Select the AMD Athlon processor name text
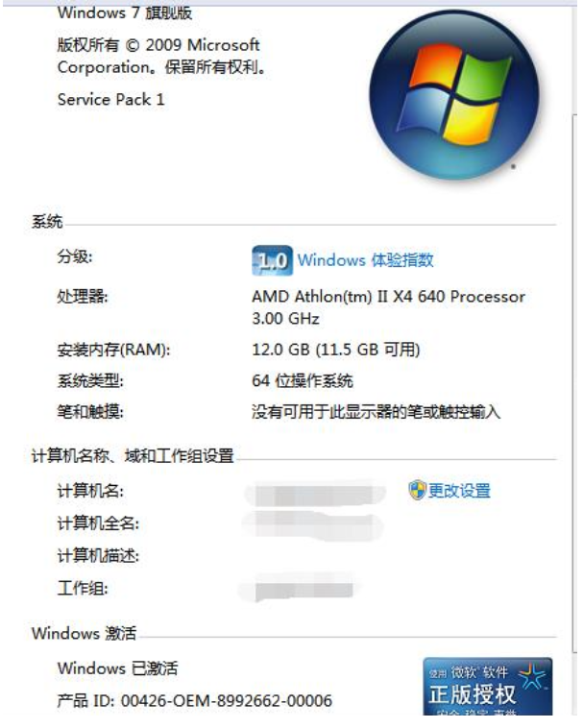Image resolution: width=583 pixels, height=728 pixels. (389, 307)
